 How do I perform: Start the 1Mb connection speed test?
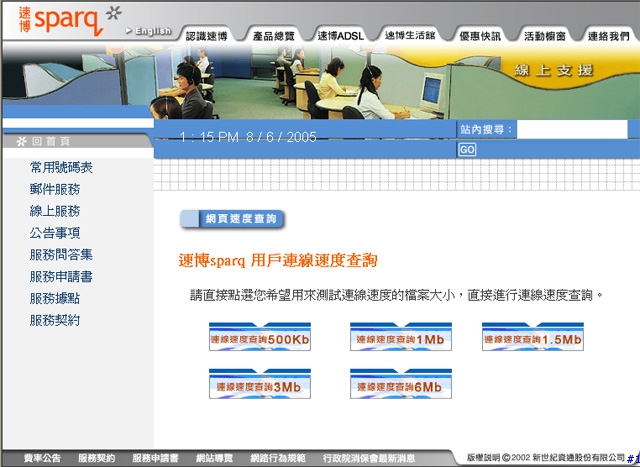pyautogui.click(x=401, y=337)
